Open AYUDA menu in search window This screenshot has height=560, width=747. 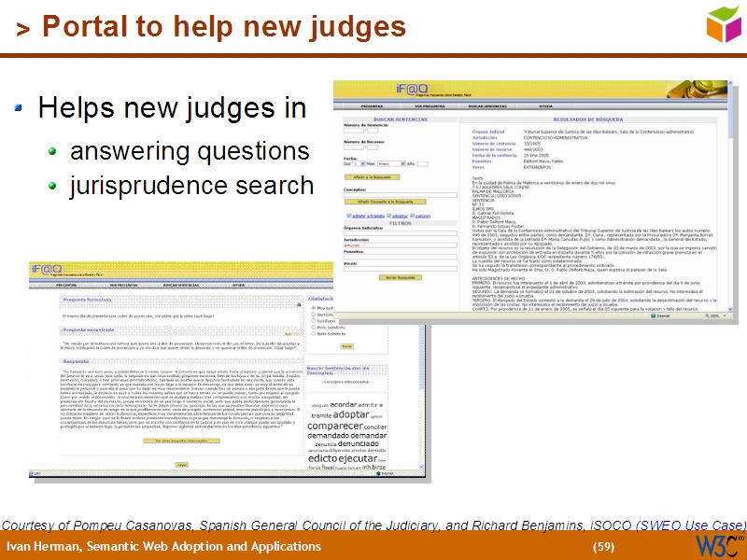coord(545,106)
